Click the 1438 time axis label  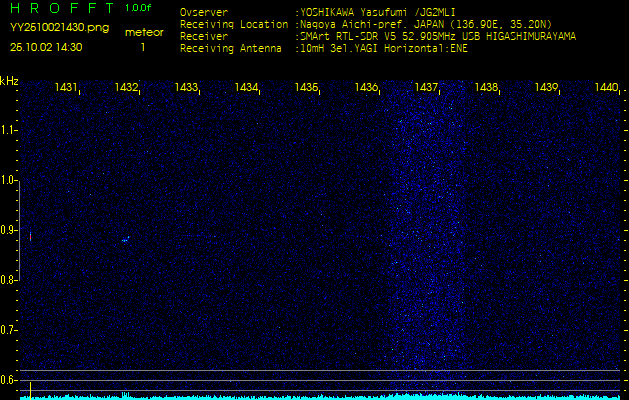[x=486, y=87]
